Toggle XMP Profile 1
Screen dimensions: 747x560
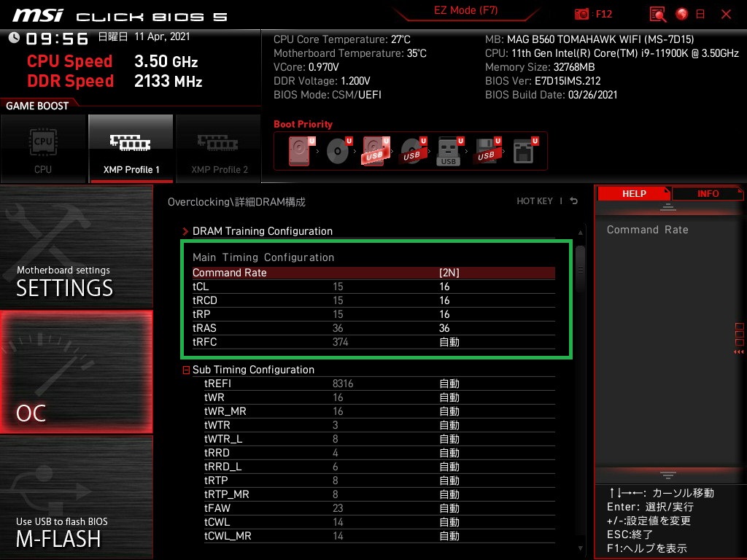click(x=131, y=149)
